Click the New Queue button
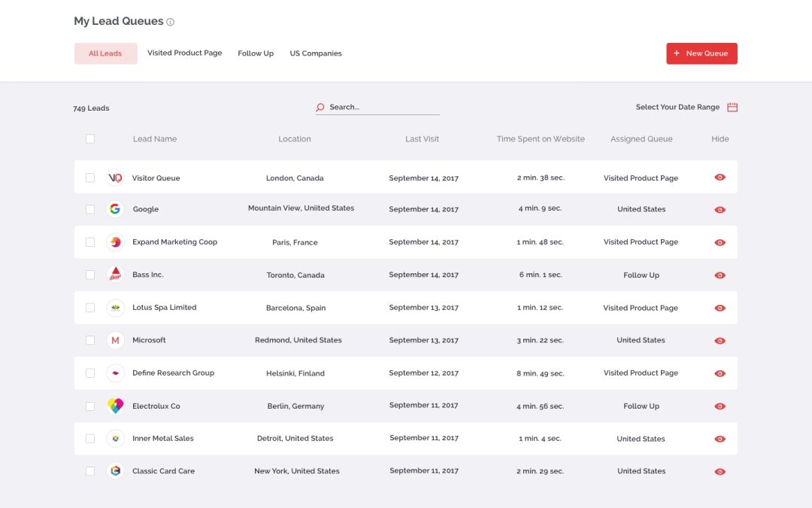 [701, 53]
